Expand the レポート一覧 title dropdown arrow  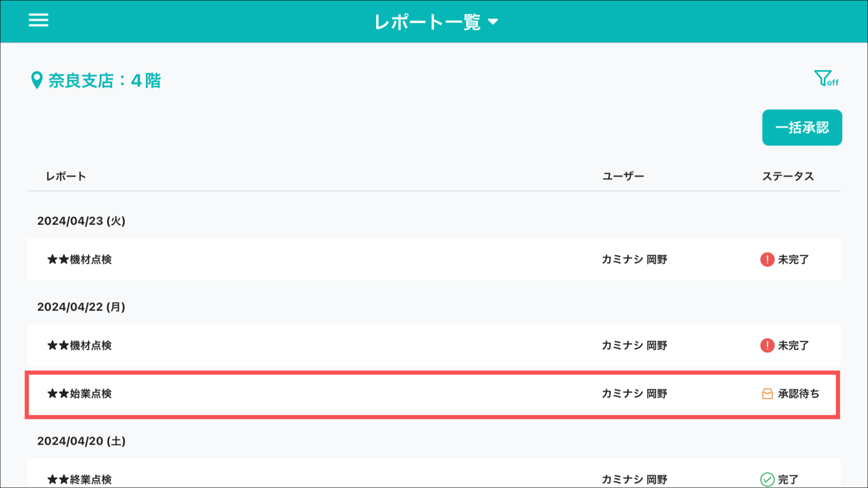point(493,22)
